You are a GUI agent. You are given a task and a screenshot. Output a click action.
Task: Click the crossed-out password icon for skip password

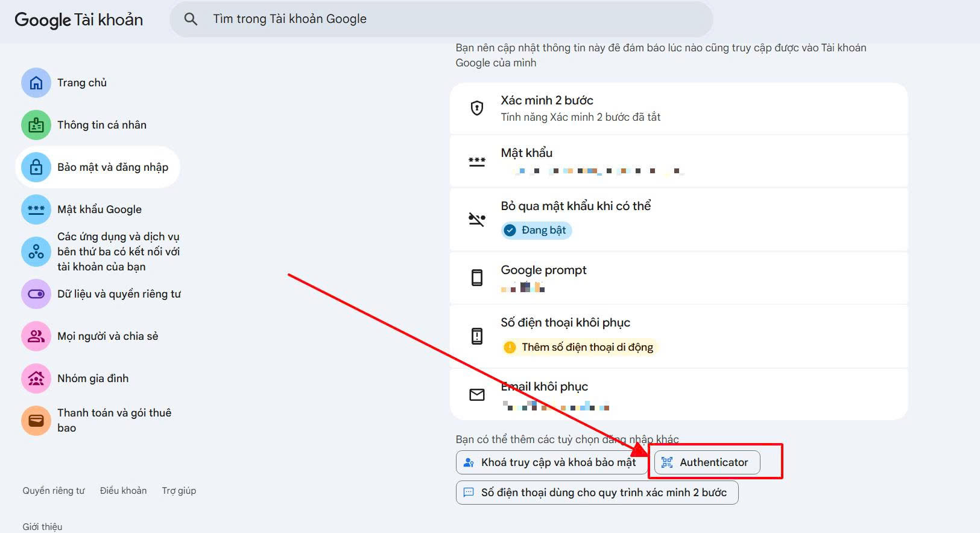[477, 219]
